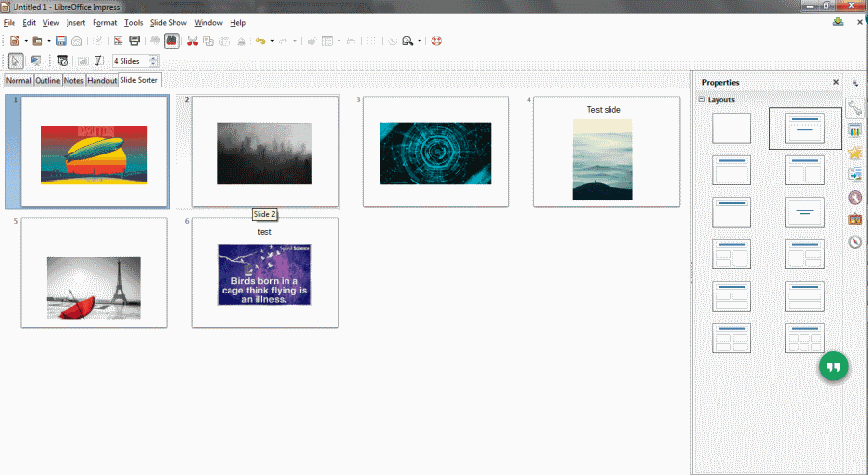
Task: Select slide 6 birds quote thumbnail
Action: tap(264, 272)
